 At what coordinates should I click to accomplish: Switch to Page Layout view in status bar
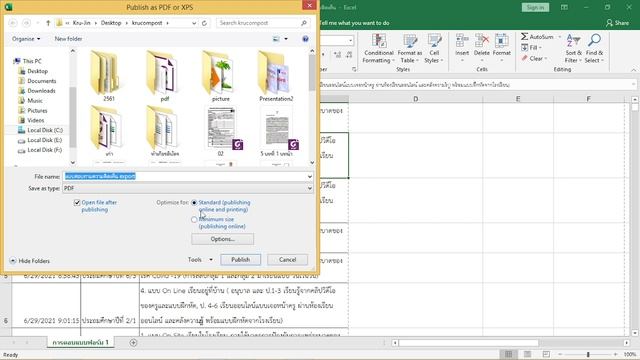tap(527, 354)
